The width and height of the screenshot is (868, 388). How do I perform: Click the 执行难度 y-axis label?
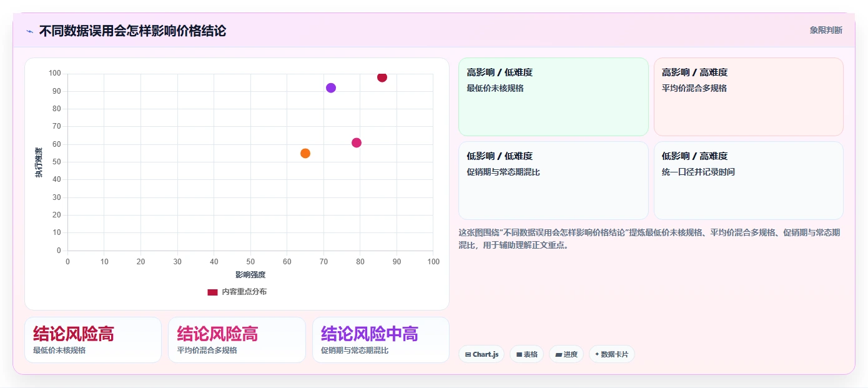click(x=39, y=162)
